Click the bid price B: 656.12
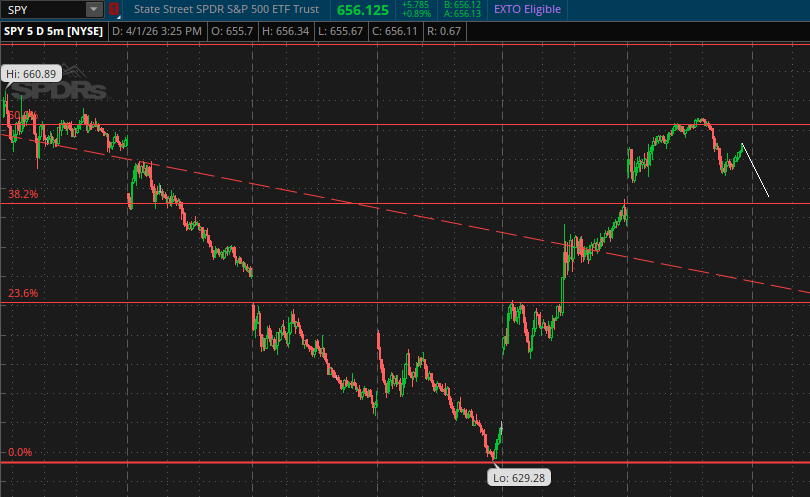Viewport: 810px width, 497px height. [x=462, y=5]
